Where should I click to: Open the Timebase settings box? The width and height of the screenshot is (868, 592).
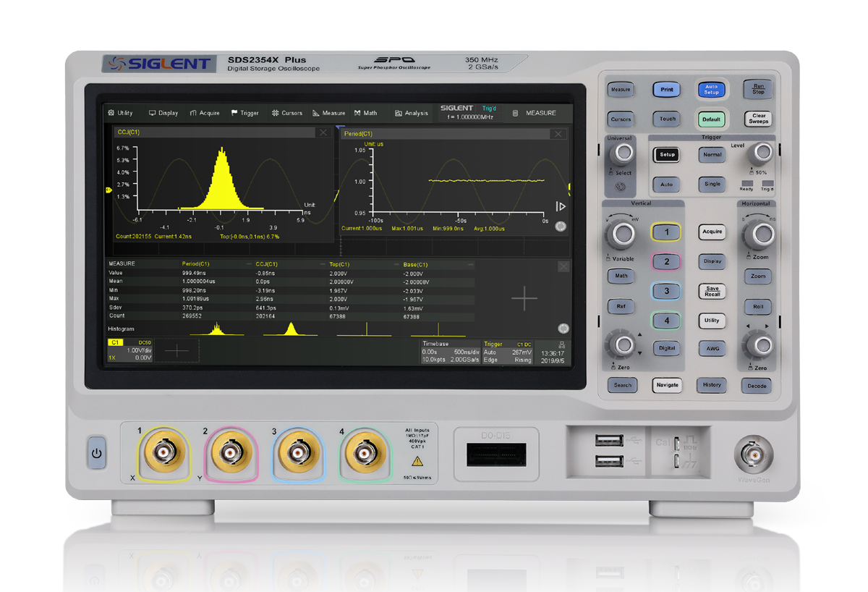450,352
